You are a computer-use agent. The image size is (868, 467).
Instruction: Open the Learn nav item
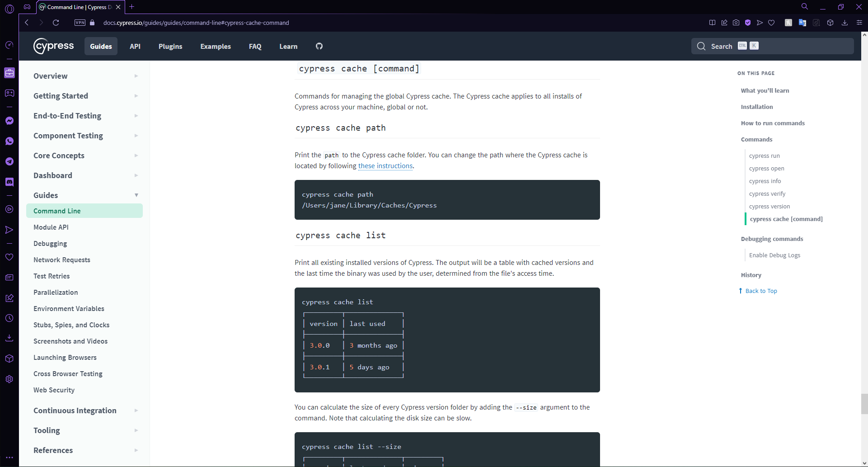point(288,46)
